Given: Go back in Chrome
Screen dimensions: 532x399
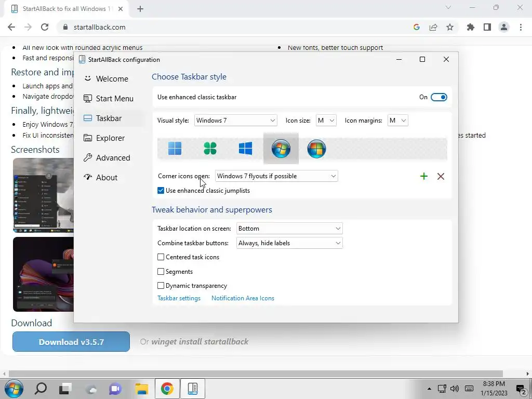Looking at the screenshot, I should (x=11, y=27).
